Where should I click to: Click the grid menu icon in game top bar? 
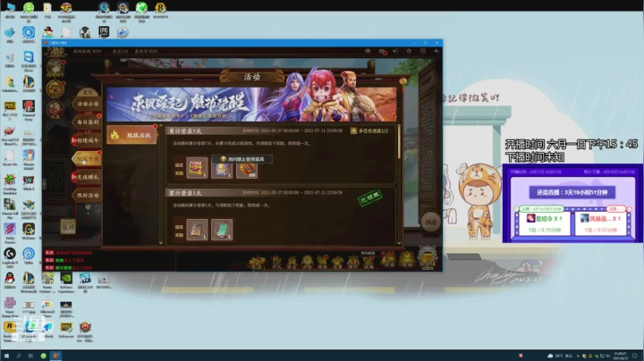click(422, 51)
